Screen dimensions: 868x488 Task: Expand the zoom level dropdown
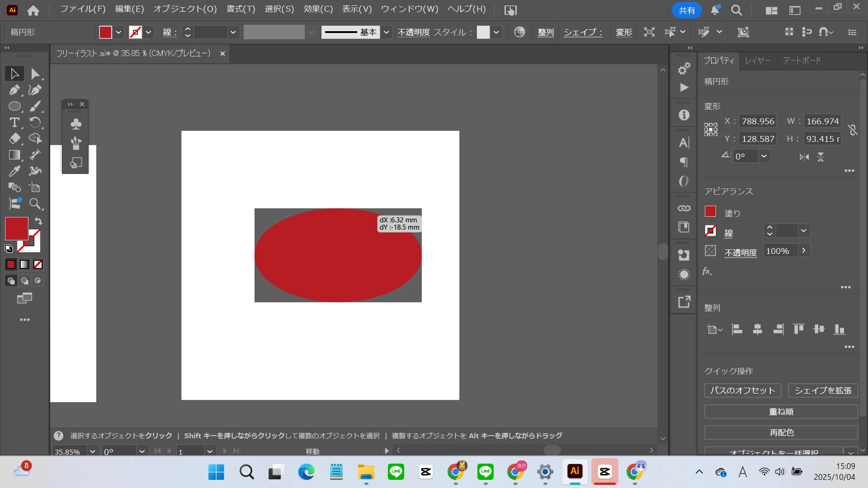pyautogui.click(x=92, y=451)
